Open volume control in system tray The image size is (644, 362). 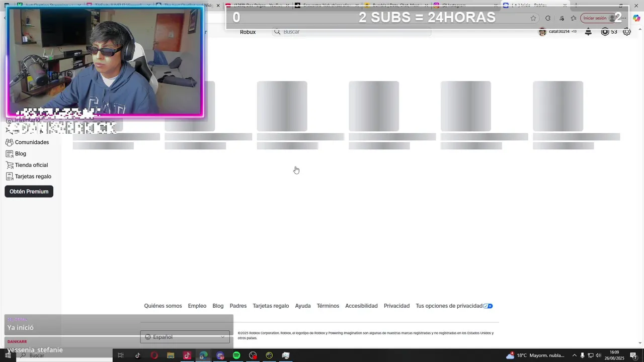click(x=599, y=355)
